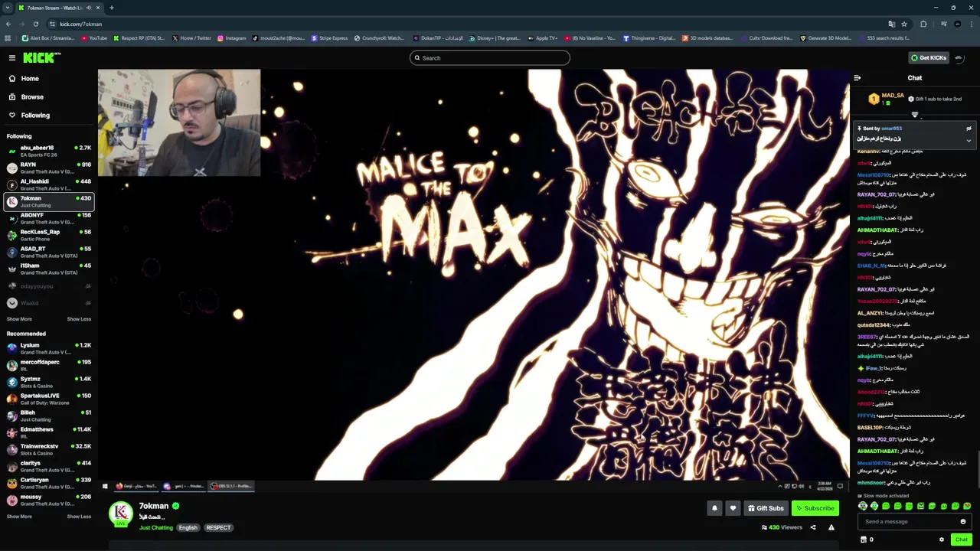
Task: Show Less in Recommended list
Action: pyautogui.click(x=79, y=517)
